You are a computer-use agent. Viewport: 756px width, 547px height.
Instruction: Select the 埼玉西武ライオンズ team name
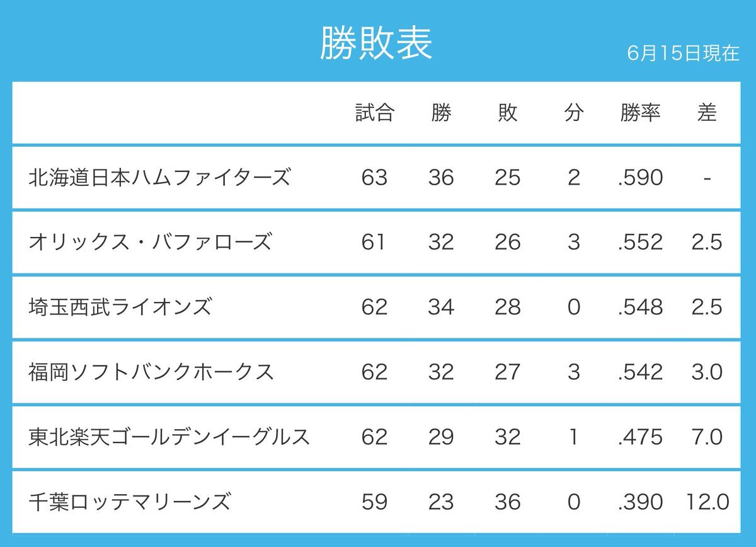[120, 307]
